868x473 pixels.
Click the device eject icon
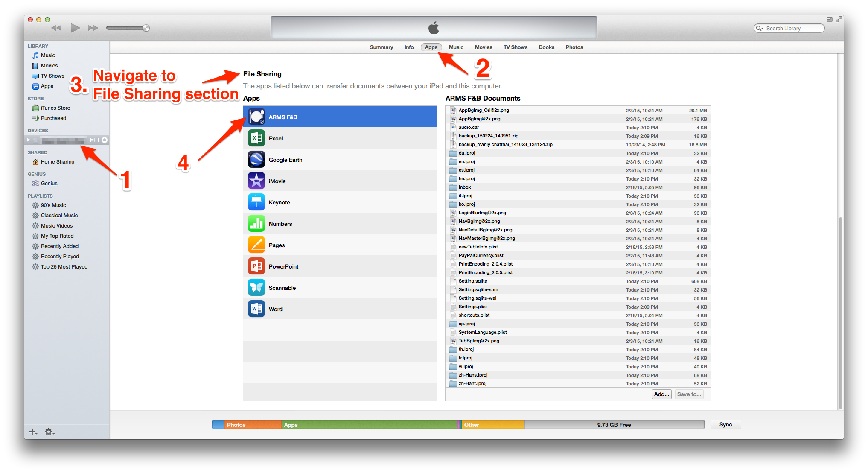(x=105, y=140)
